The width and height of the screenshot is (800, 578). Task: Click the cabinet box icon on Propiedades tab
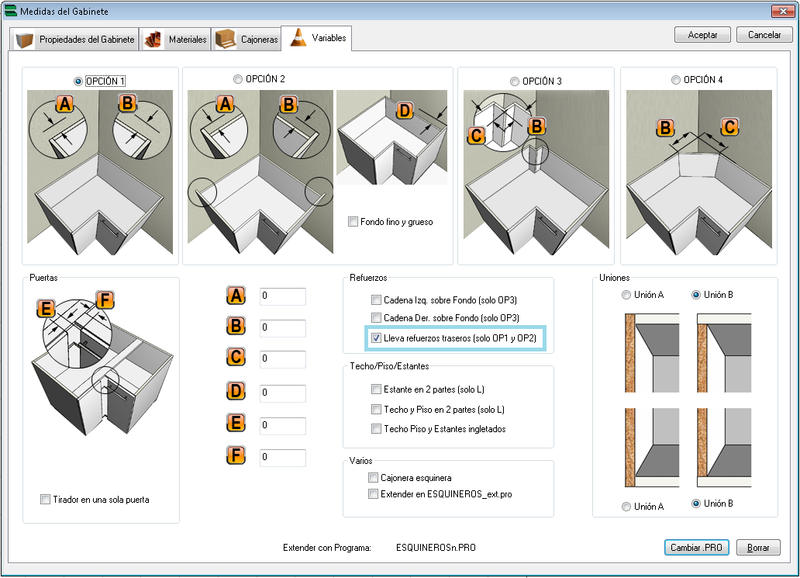[24, 40]
